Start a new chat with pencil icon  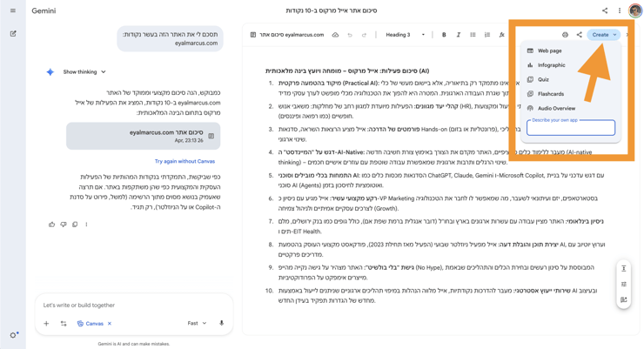pyautogui.click(x=13, y=34)
